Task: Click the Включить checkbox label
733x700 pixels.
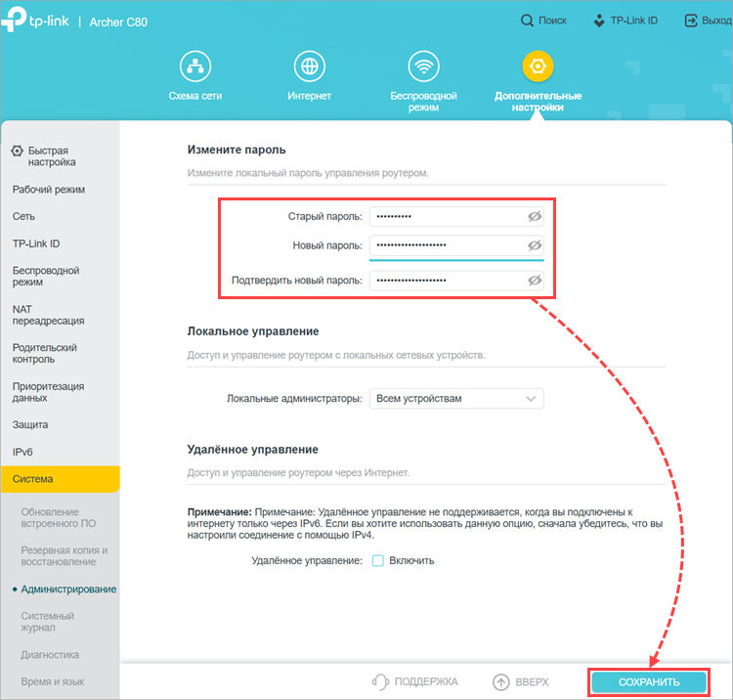Action: click(x=411, y=560)
